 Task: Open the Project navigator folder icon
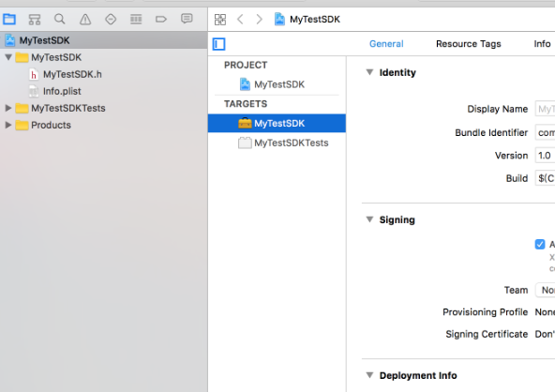(9, 19)
